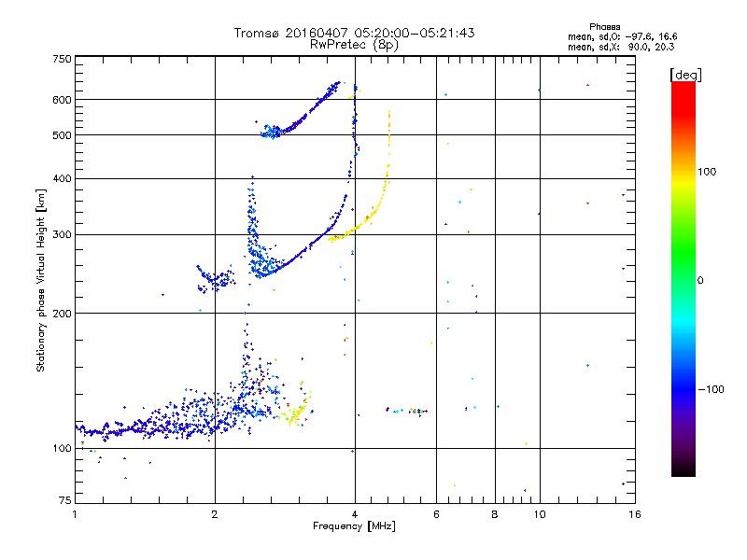The width and height of the screenshot is (747, 560).
Task: Click the 'Phases' header text
Action: [604, 27]
